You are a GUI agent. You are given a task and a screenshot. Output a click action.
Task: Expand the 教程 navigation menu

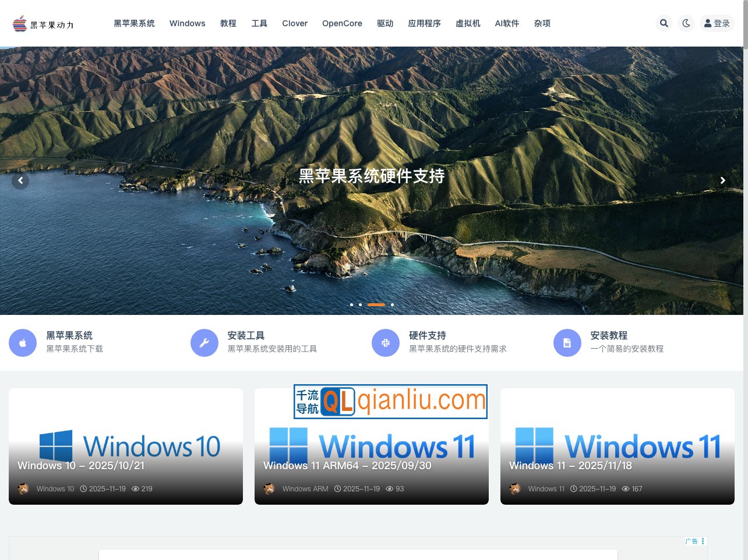point(228,23)
